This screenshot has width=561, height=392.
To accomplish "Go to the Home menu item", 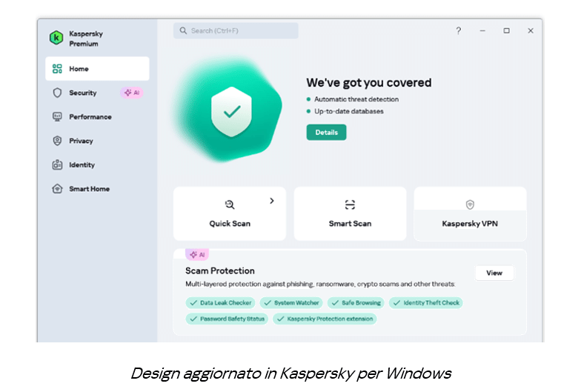I will point(97,69).
